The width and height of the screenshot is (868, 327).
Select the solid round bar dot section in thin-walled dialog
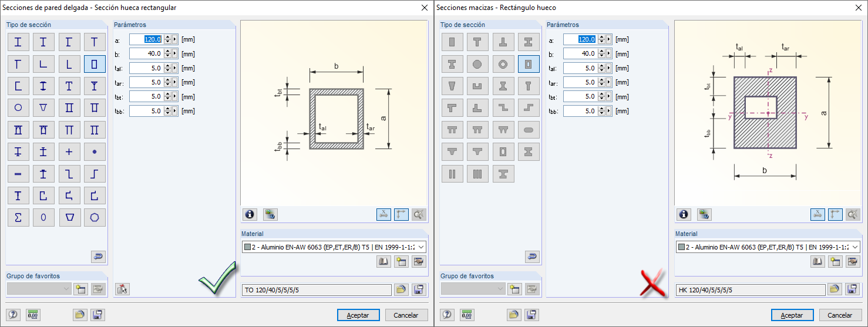pos(95,151)
